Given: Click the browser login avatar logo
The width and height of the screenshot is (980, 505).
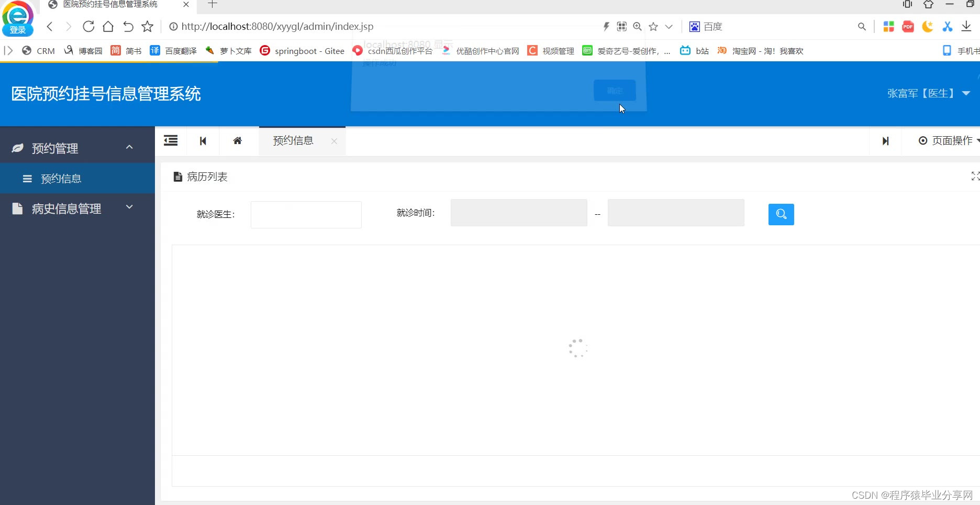Looking at the screenshot, I should point(18,18).
